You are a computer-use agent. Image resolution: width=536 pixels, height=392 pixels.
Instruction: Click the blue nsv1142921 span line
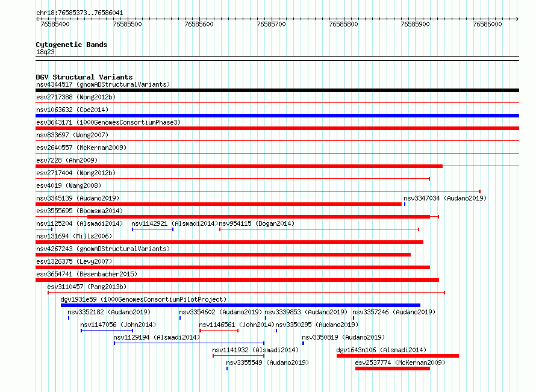(x=152, y=229)
